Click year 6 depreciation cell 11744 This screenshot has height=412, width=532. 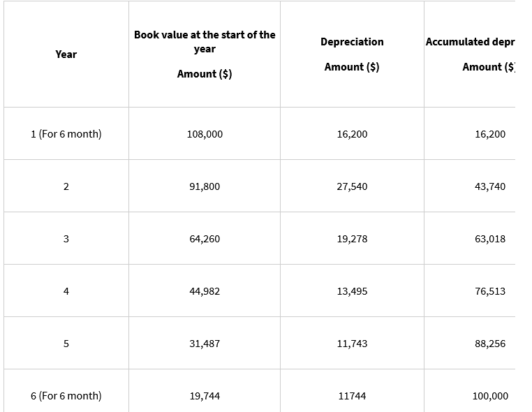[352, 396]
